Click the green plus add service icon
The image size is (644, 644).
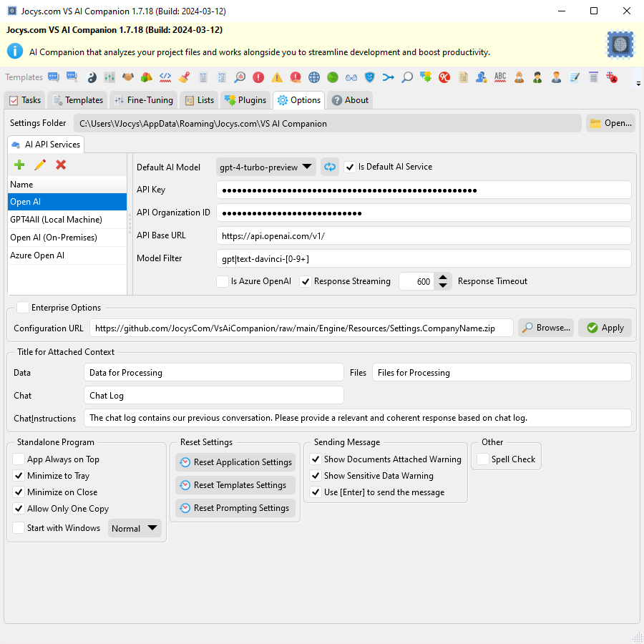[19, 165]
